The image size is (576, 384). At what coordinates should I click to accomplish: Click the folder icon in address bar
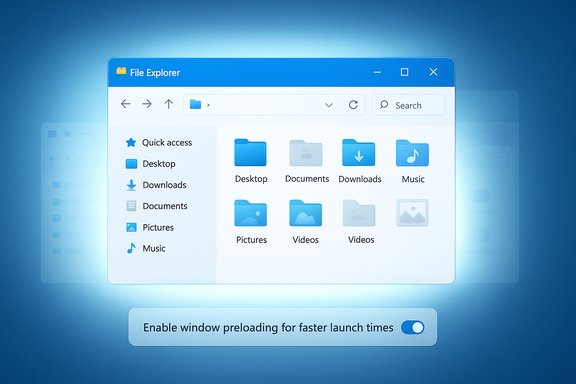(195, 105)
